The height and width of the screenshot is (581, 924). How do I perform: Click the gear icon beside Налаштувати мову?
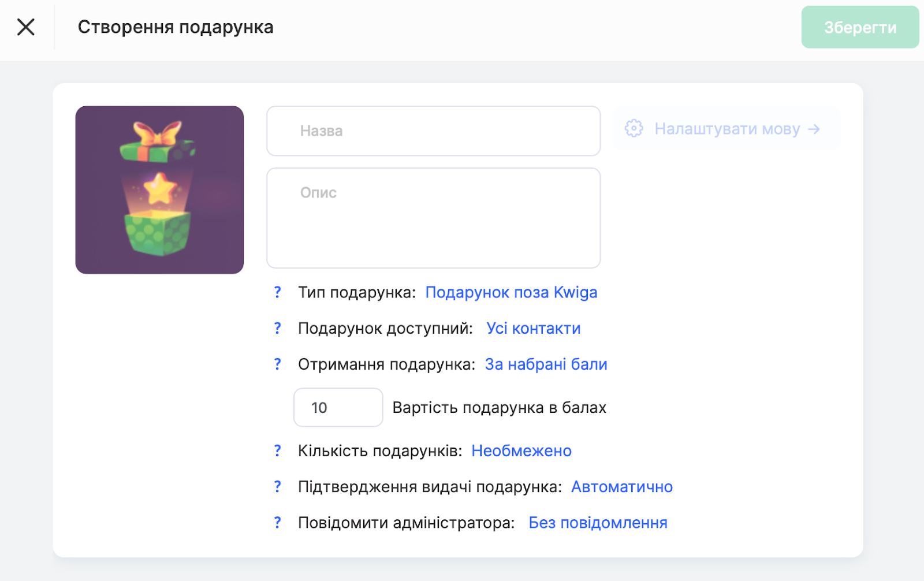tap(634, 128)
